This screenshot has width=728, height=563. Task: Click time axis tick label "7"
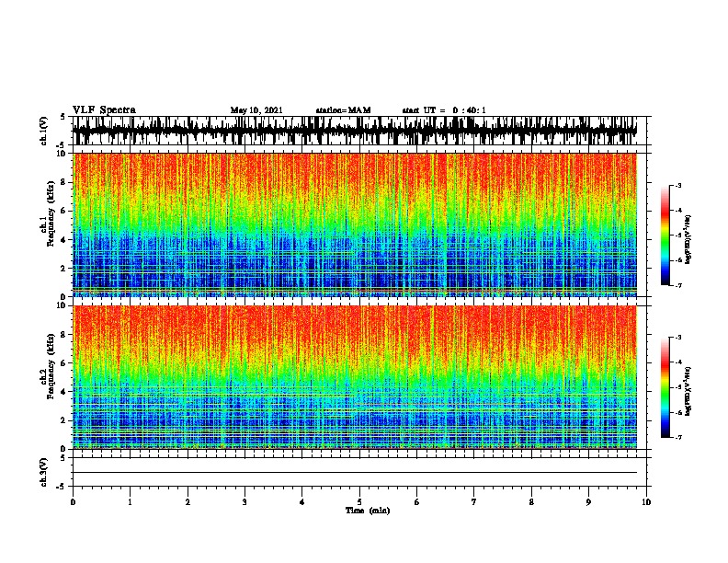pos(474,502)
